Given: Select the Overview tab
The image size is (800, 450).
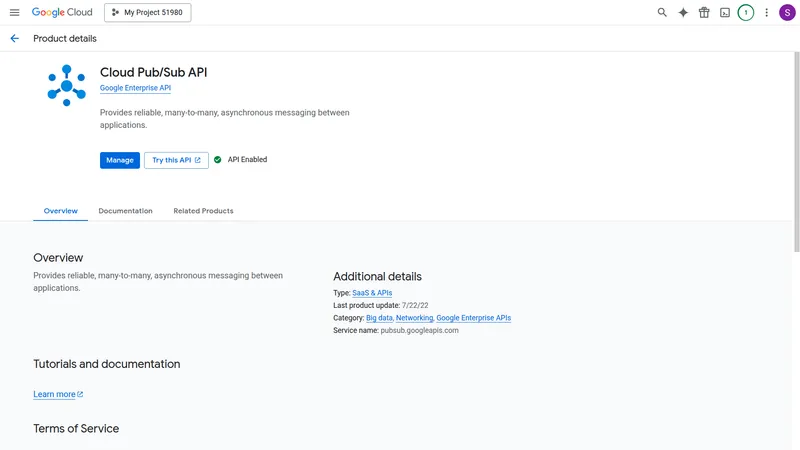Looking at the screenshot, I should pyautogui.click(x=61, y=211).
